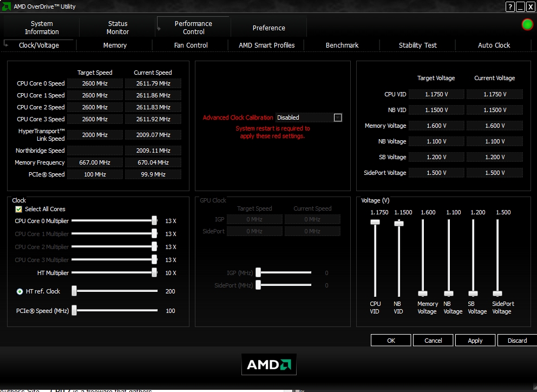
Task: Click the NB Voltage target 1.100 V field
Action: pos(436,141)
